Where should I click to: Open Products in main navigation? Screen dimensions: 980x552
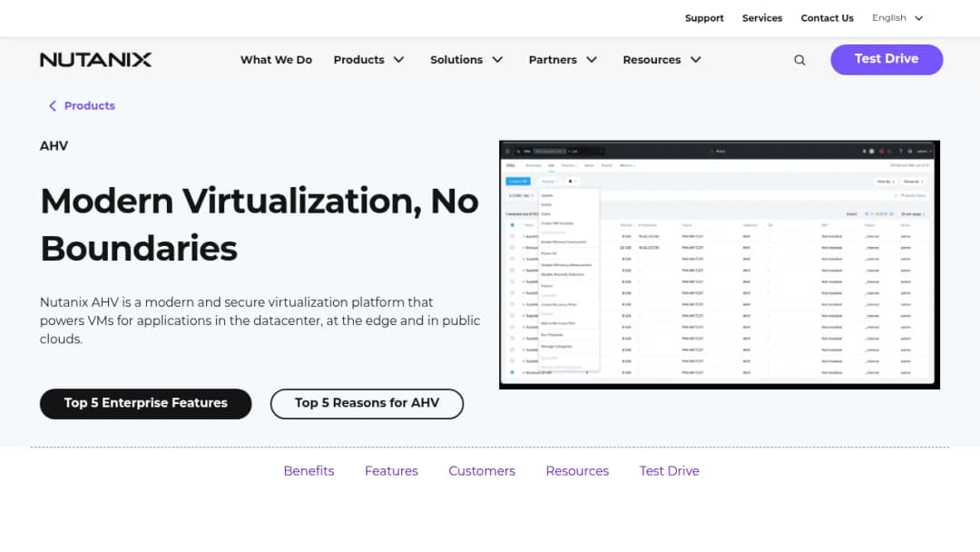[x=358, y=60]
